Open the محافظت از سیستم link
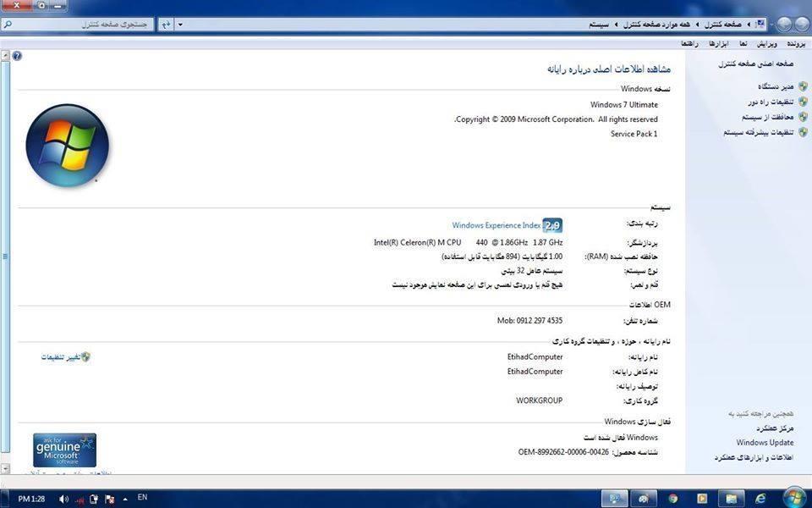Screen dimensions: 812x508 767,117
